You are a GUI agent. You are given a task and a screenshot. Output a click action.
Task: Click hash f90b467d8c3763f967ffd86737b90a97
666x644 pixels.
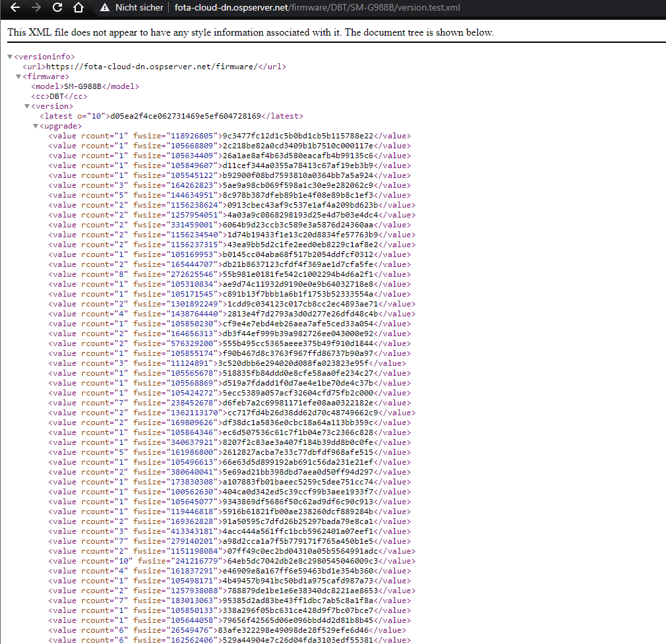coord(298,353)
